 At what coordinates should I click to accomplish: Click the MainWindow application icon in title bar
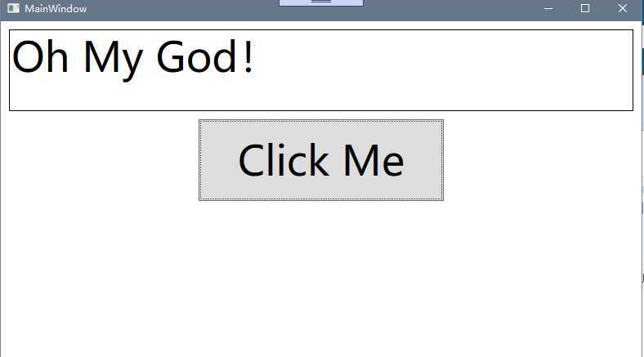coord(13,8)
